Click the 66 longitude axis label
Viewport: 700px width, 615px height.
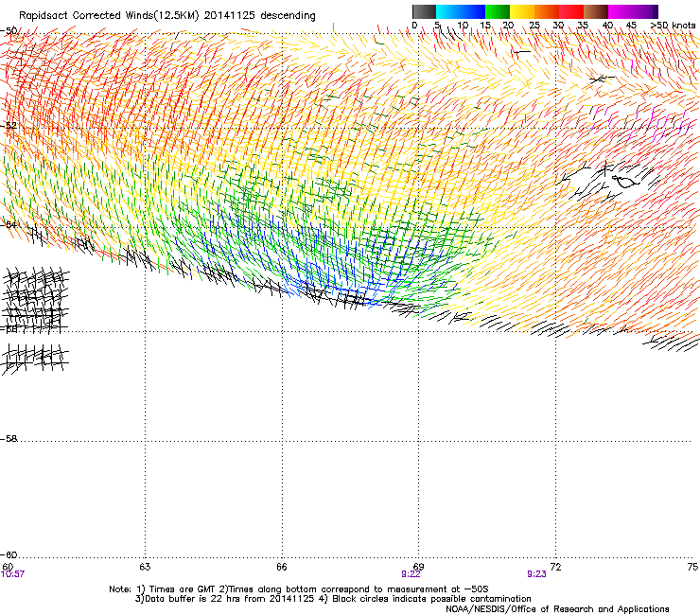tap(282, 567)
